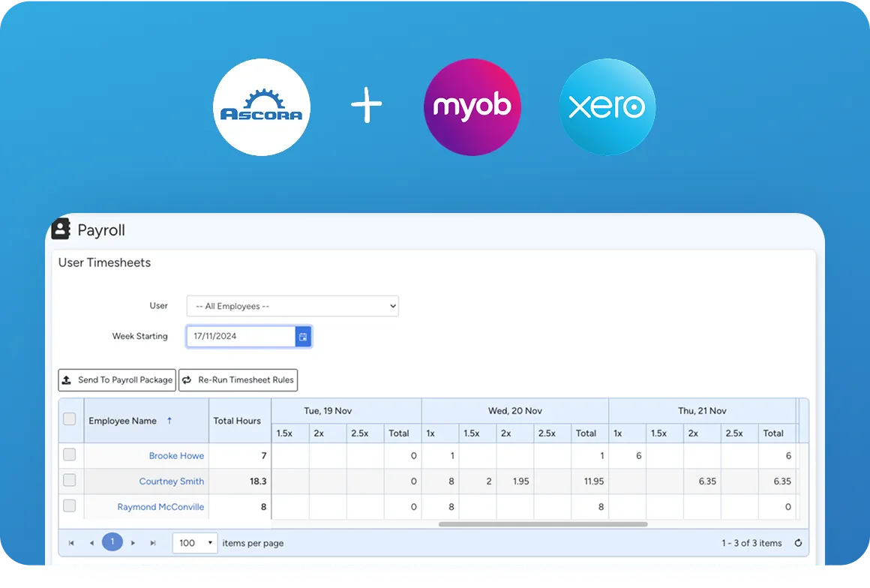Click Brooke Howe's total hours value 7
Viewport: 870px width, 588px height.
point(263,456)
